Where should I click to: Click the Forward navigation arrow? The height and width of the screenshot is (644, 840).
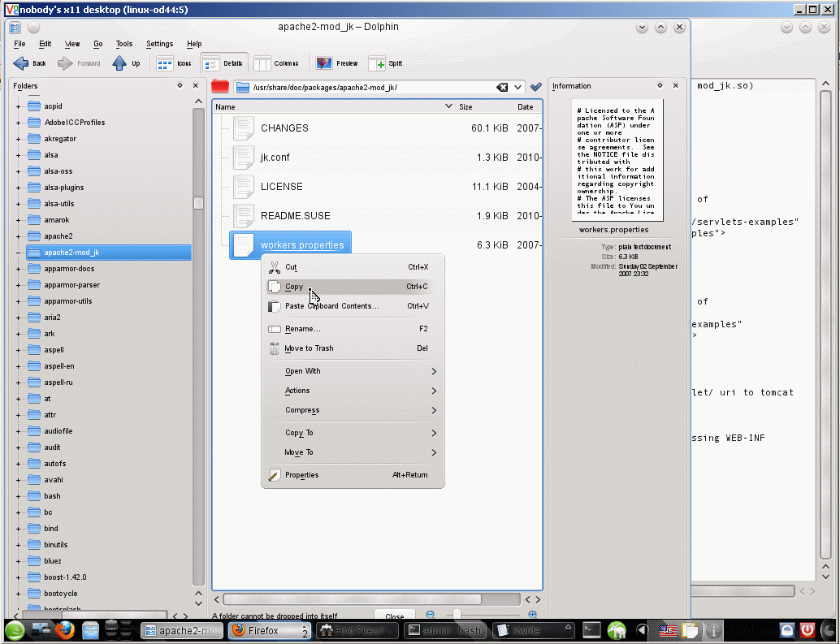[79, 63]
